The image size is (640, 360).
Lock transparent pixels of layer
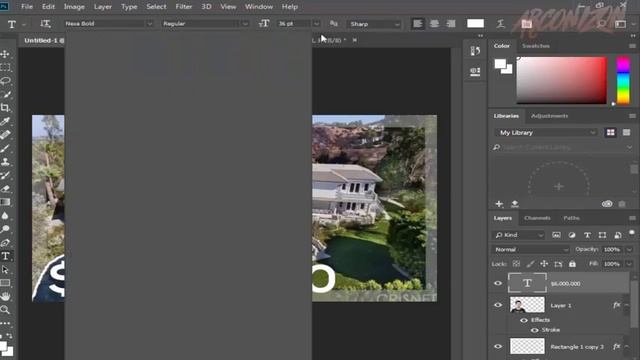[516, 264]
